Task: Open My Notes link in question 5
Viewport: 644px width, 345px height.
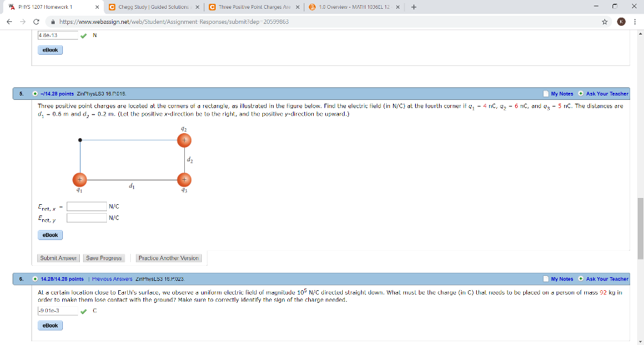Action: click(x=562, y=94)
